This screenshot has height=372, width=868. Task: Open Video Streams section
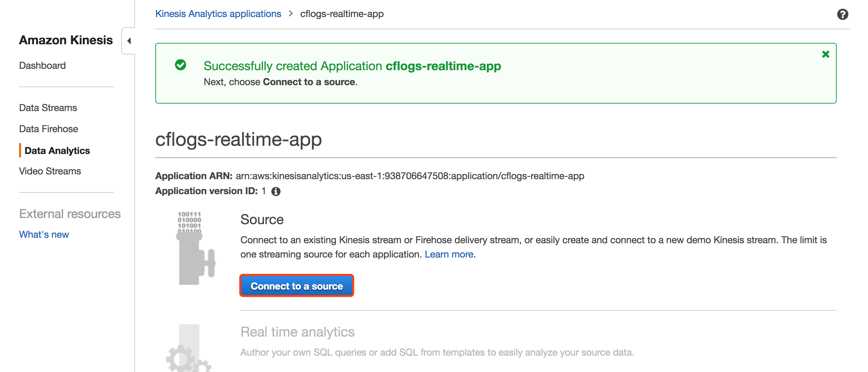click(x=50, y=171)
